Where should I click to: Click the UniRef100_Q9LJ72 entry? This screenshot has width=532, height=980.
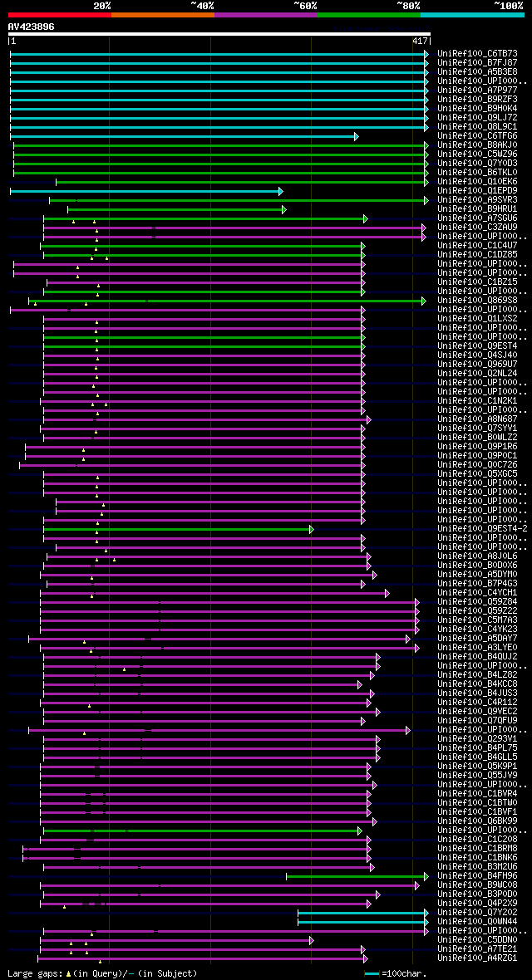pos(477,117)
